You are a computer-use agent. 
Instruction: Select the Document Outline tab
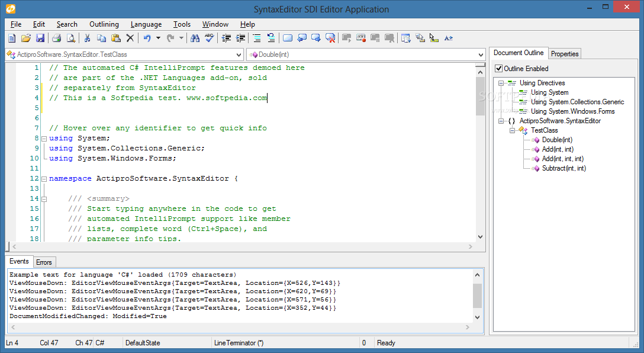(x=519, y=53)
